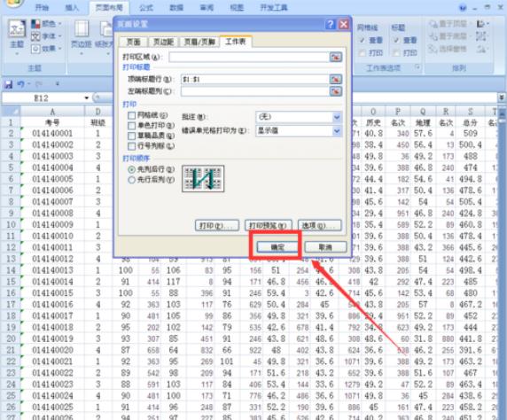Open the Margins icon in ribbon
The width and height of the screenshot is (507, 420).
(82, 34)
